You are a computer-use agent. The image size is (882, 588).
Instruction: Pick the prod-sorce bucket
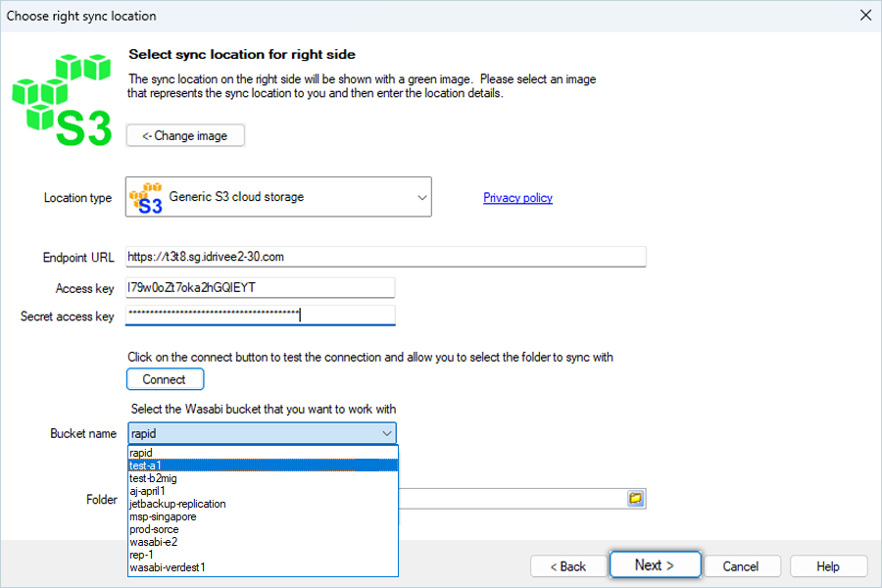pyautogui.click(x=263, y=529)
